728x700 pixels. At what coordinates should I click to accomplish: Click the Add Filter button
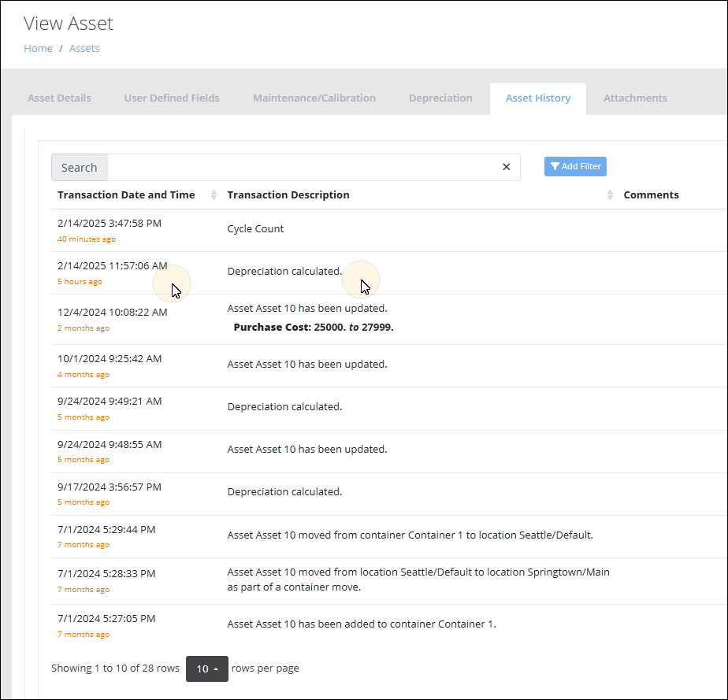coord(575,166)
